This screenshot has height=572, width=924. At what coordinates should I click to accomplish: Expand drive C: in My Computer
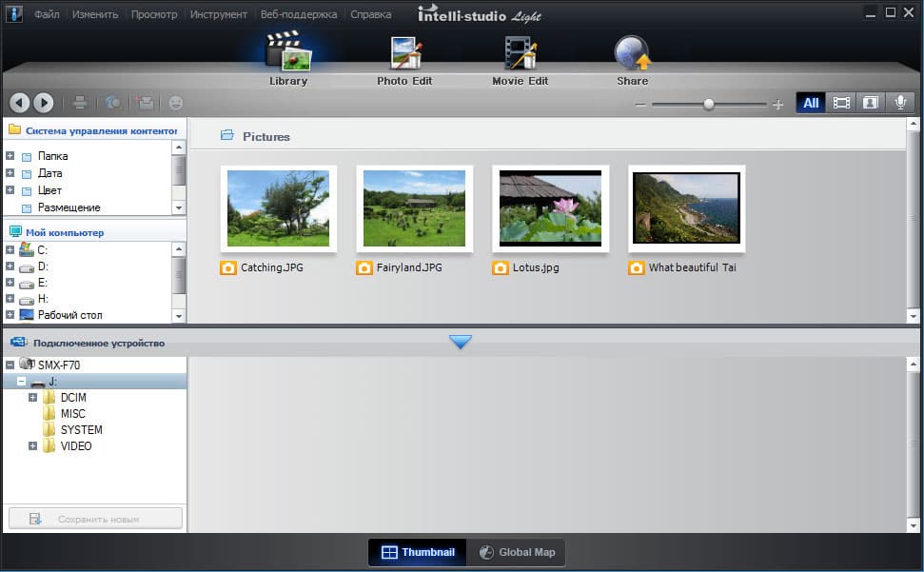coord(10,249)
